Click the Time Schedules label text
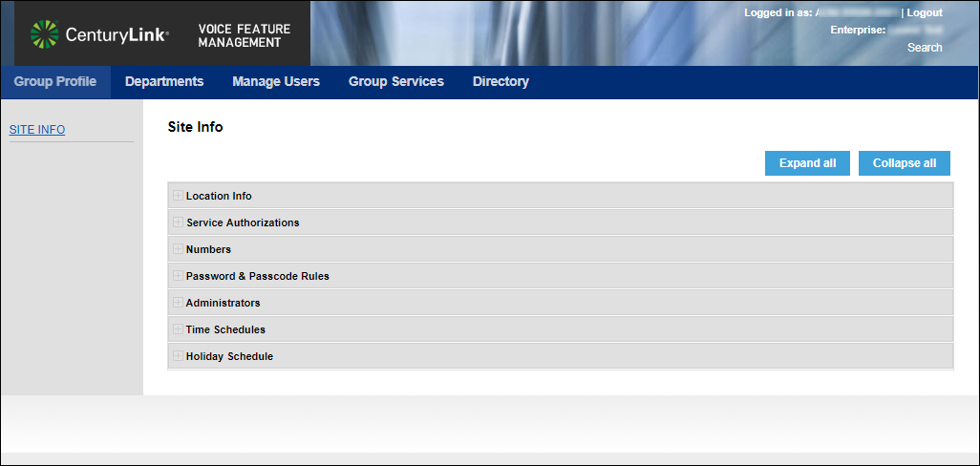The height and width of the screenshot is (466, 980). [x=225, y=329]
